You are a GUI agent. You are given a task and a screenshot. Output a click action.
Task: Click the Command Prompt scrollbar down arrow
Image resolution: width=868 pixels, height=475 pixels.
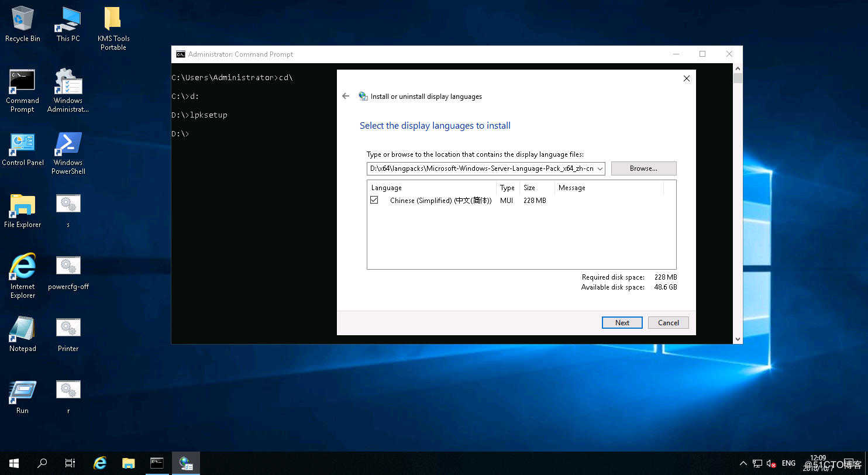coord(738,339)
